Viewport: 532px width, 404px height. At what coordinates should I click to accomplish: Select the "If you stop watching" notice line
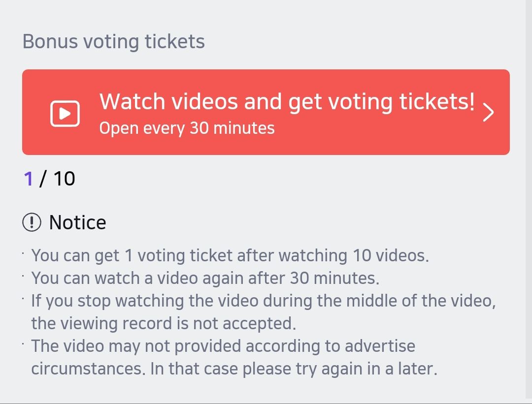pos(263,301)
